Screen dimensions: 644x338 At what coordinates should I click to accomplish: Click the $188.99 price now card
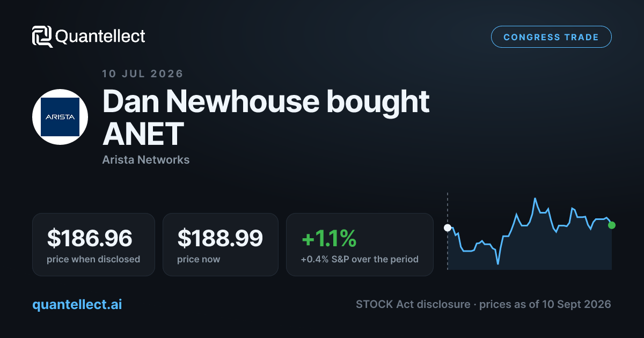[221, 245]
